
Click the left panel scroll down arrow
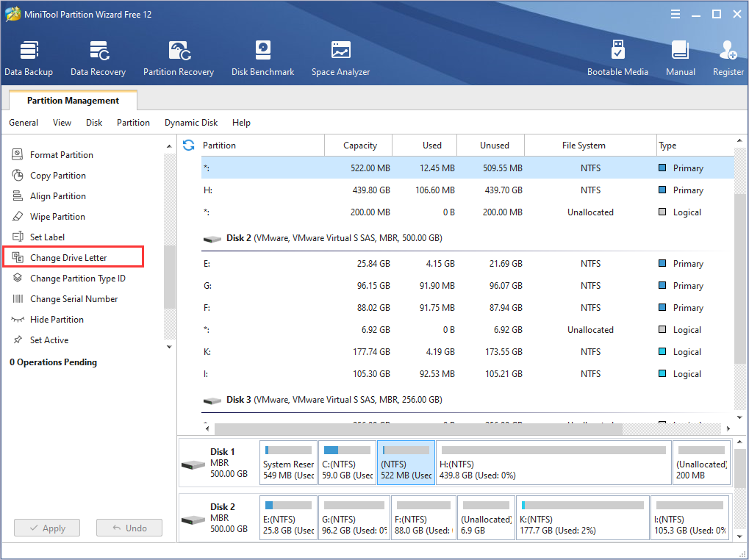[x=169, y=347]
